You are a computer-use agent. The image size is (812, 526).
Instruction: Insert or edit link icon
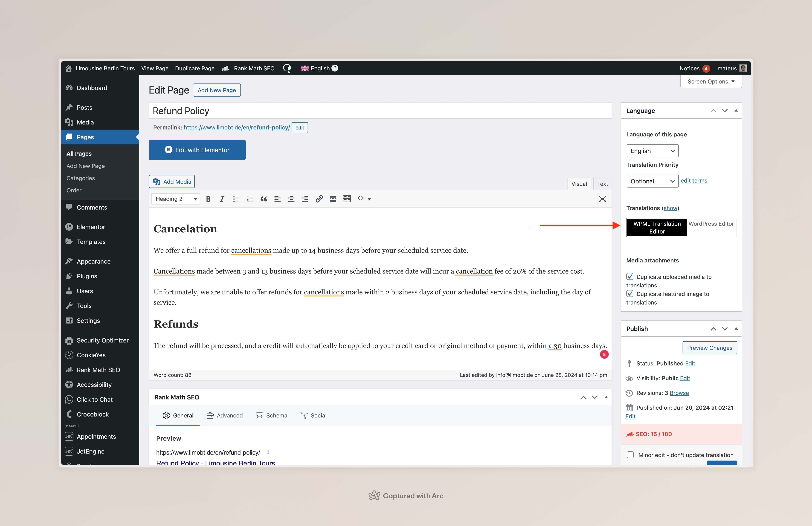point(319,199)
